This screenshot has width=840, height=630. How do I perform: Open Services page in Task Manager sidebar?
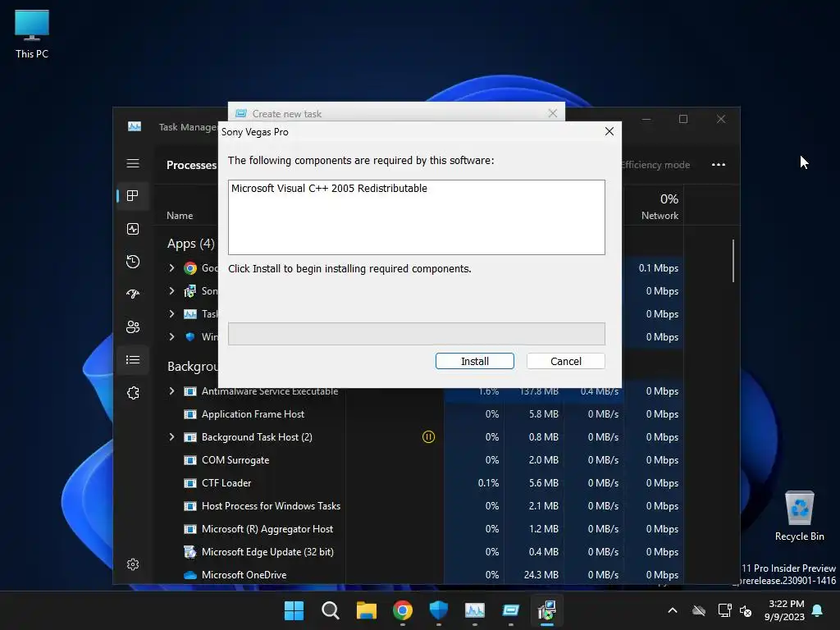pos(133,393)
